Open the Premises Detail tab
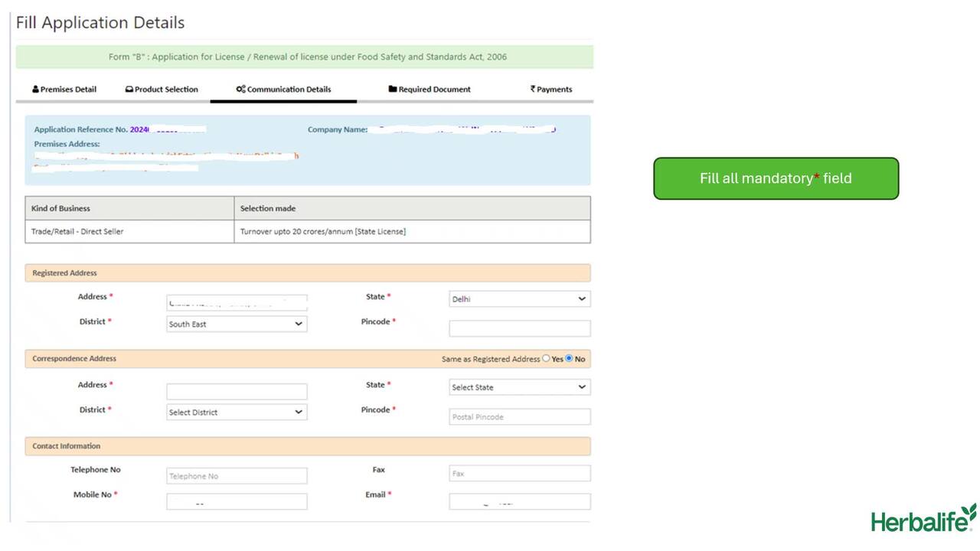The image size is (980, 551). click(x=64, y=90)
